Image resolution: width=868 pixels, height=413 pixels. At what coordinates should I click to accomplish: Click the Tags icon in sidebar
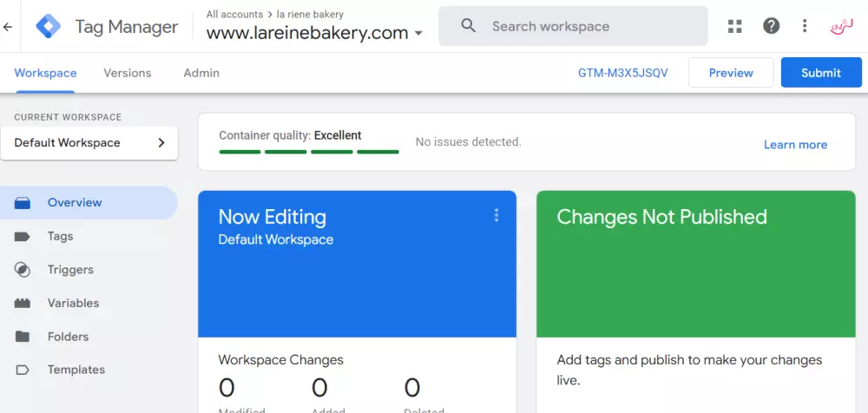tap(23, 236)
